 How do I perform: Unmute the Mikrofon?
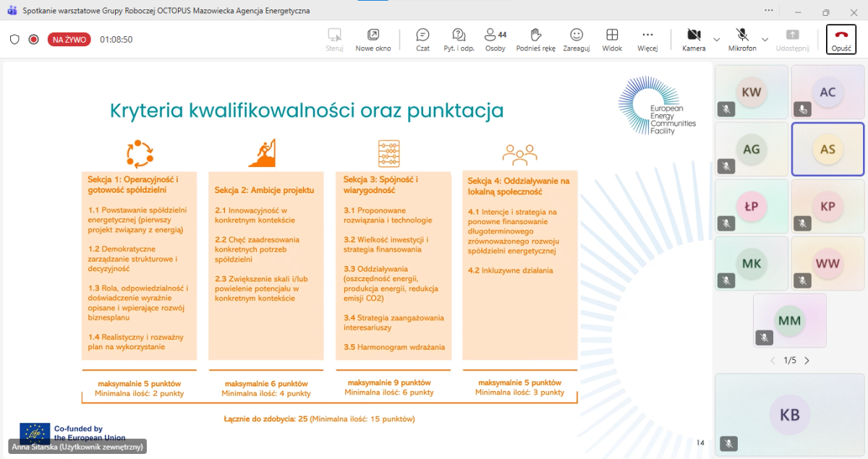742,39
